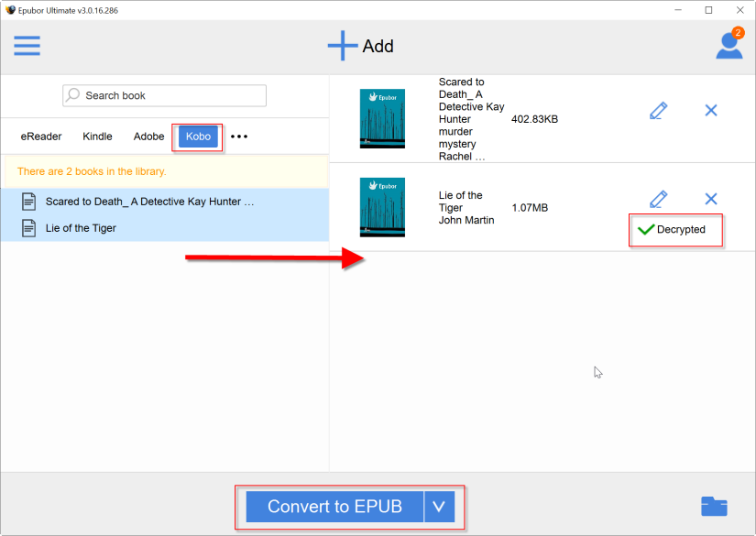Click the 1.07MB file size text

[530, 208]
